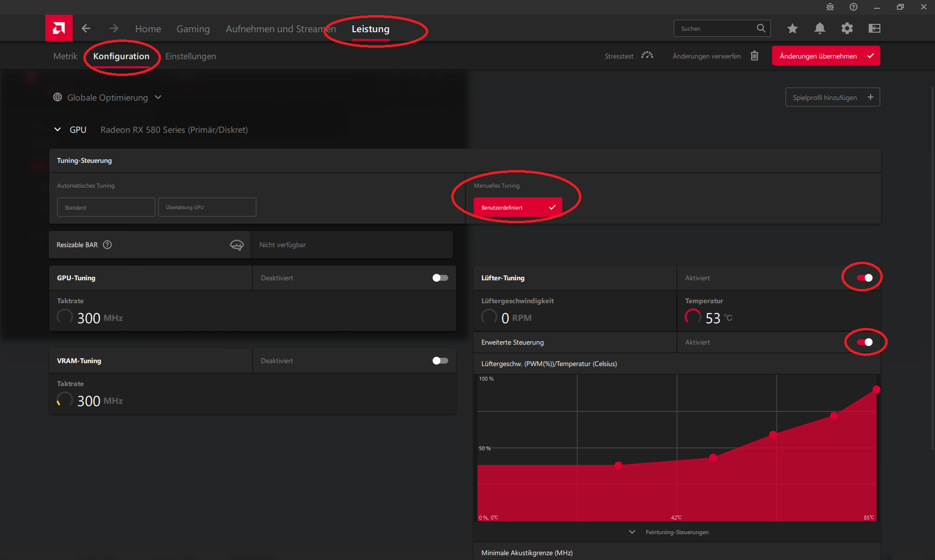Go back with the left arrow
The height and width of the screenshot is (560, 935).
(x=86, y=29)
